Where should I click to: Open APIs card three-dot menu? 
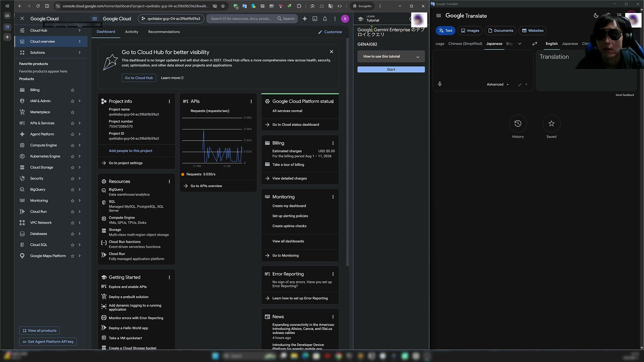tap(251, 101)
